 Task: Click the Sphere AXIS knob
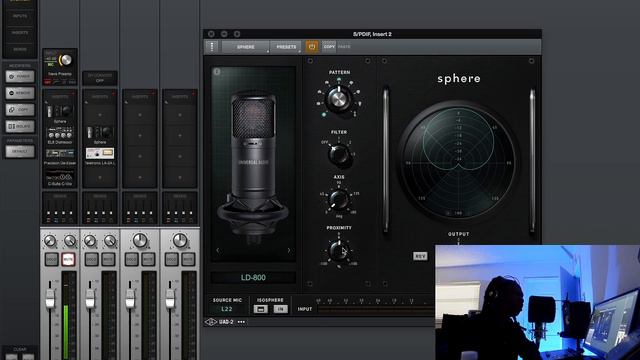coord(338,199)
